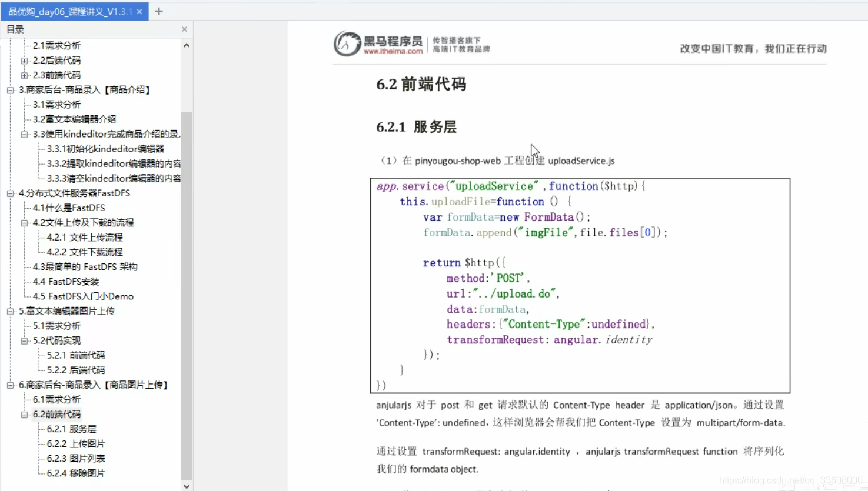The width and height of the screenshot is (868, 491).
Task: Open 3.3.1初始化kindeditor编辑器 entry
Action: [x=105, y=149]
